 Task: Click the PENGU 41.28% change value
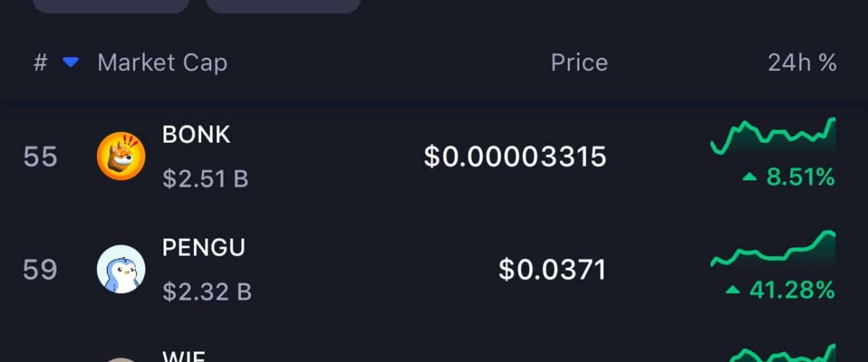click(792, 291)
